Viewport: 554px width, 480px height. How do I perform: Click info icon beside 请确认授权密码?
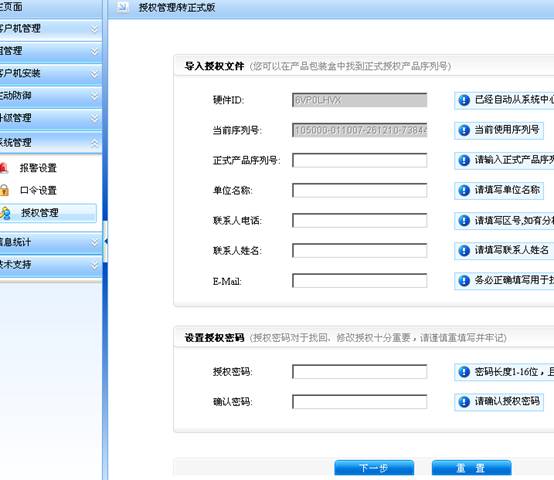point(464,402)
